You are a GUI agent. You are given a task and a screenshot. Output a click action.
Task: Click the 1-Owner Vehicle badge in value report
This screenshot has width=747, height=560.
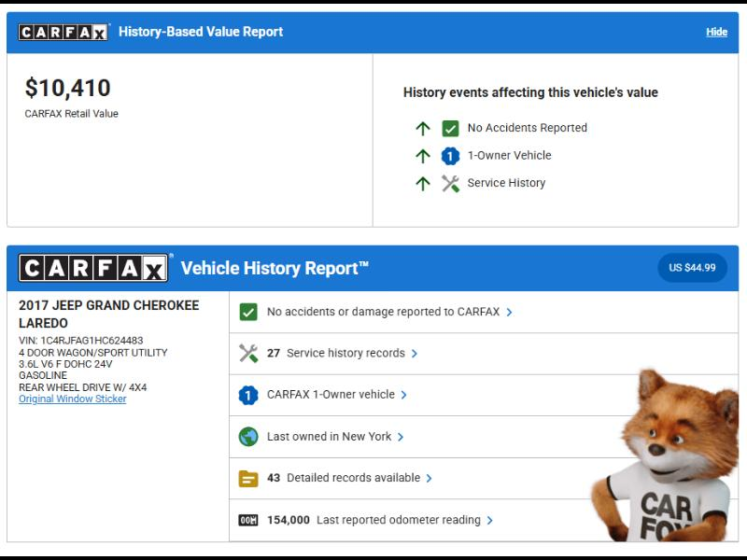[x=450, y=156]
